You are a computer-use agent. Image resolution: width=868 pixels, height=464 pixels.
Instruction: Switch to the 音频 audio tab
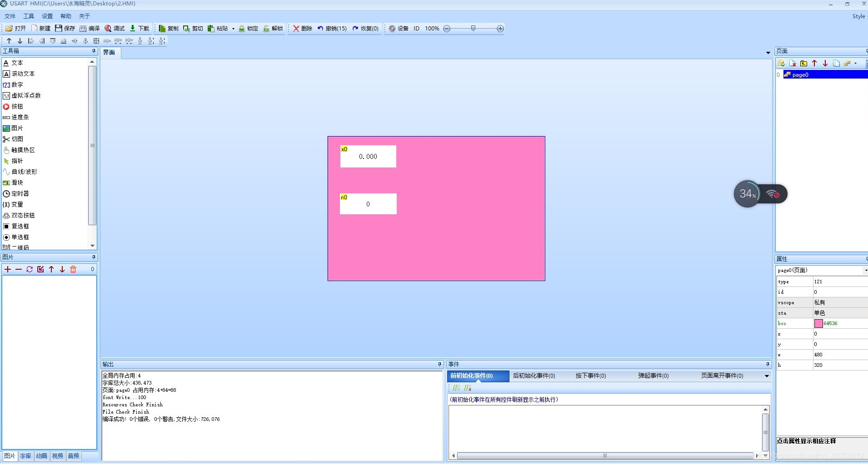click(74, 456)
